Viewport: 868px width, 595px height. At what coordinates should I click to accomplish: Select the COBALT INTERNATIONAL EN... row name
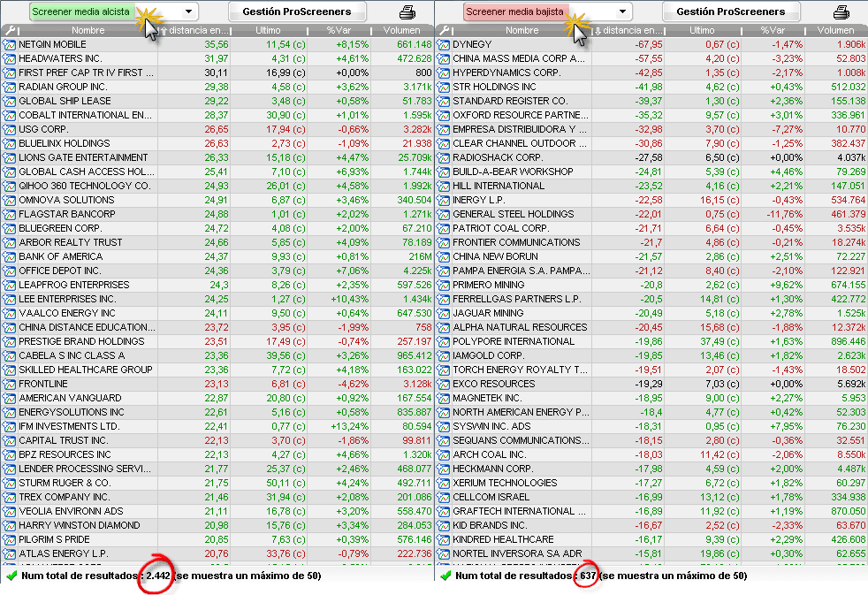point(85,115)
